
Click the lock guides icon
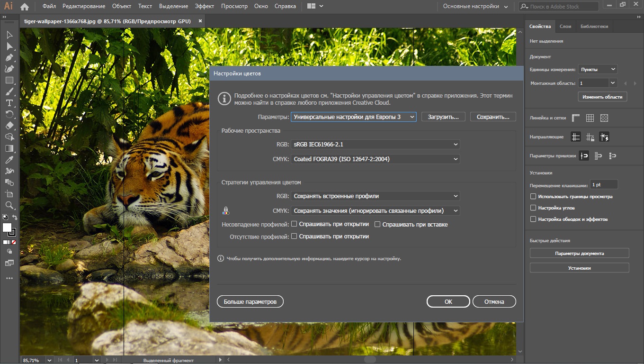[x=590, y=137]
